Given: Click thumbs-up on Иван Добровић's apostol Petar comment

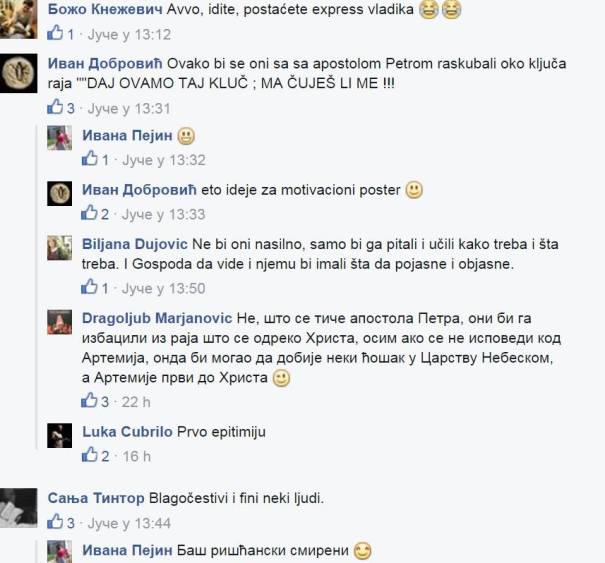Looking at the screenshot, I should tap(55, 107).
